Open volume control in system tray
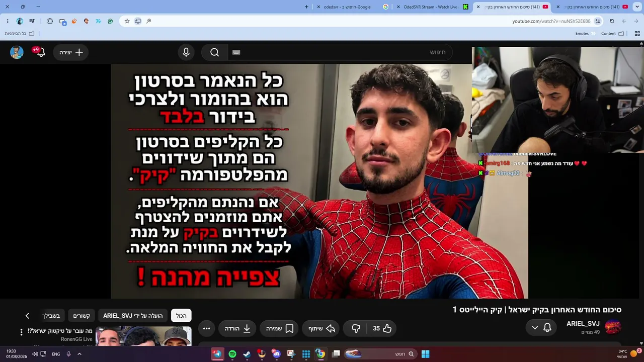This screenshot has height=362, width=644. (35, 354)
